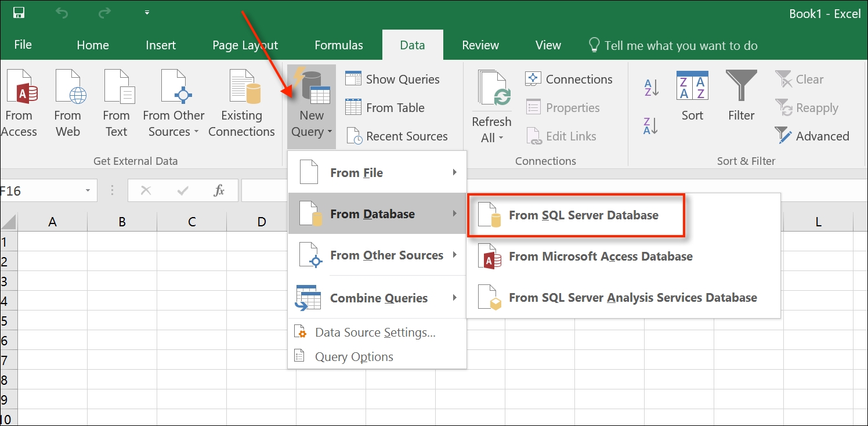The height and width of the screenshot is (426, 868).
Task: Select column A header
Action: (x=52, y=222)
